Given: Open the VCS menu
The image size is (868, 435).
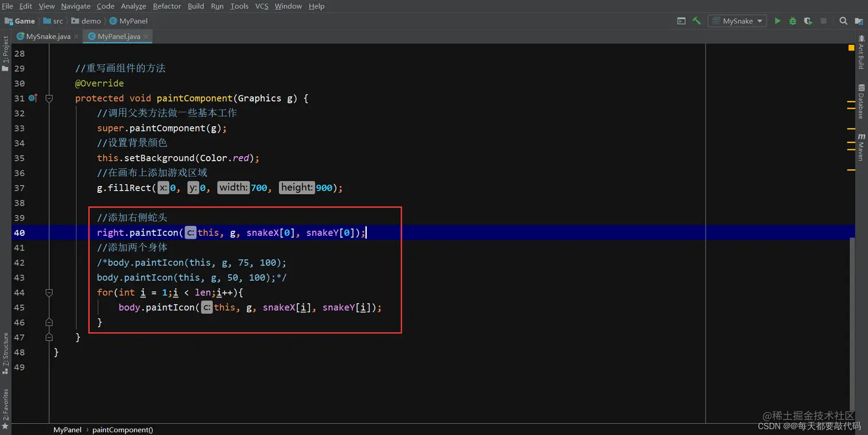Looking at the screenshot, I should click(x=262, y=6).
